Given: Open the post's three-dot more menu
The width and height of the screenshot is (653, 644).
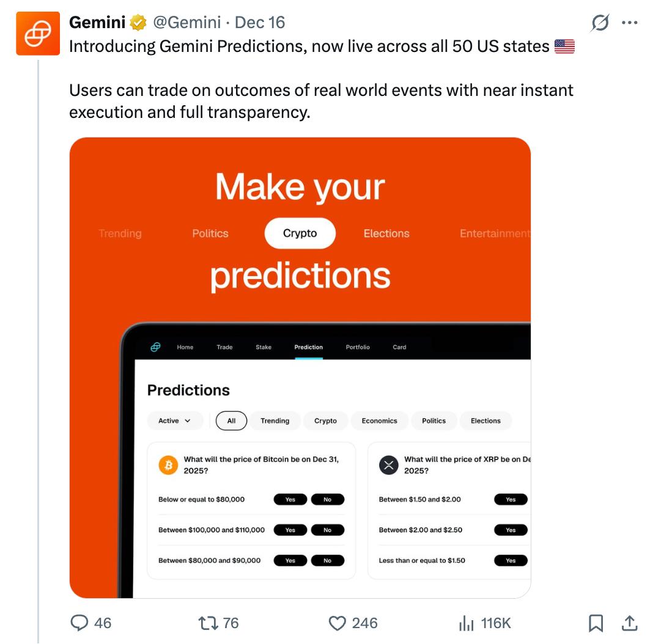Looking at the screenshot, I should 629,23.
